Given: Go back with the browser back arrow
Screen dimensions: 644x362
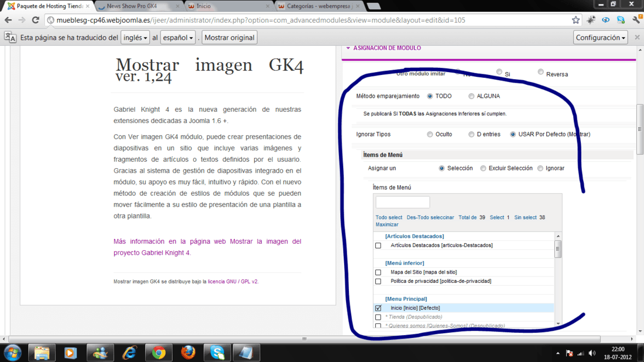Looking at the screenshot, I should 8,20.
